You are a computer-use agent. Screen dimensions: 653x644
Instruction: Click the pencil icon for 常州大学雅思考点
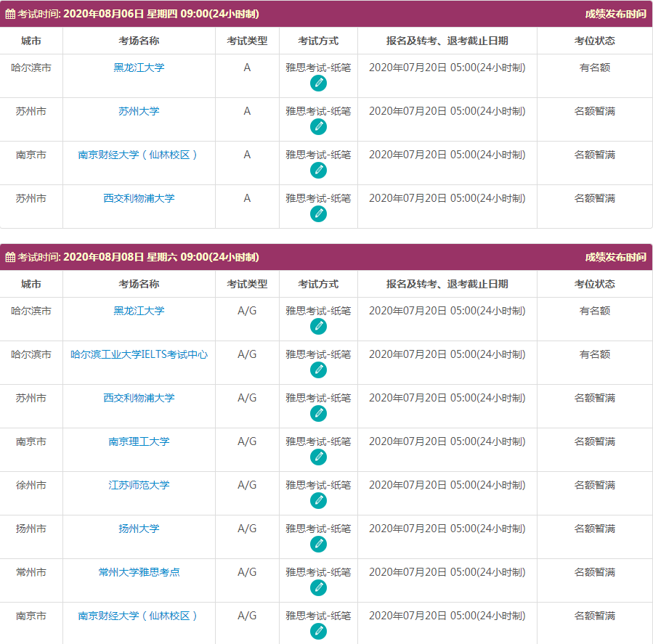318,587
